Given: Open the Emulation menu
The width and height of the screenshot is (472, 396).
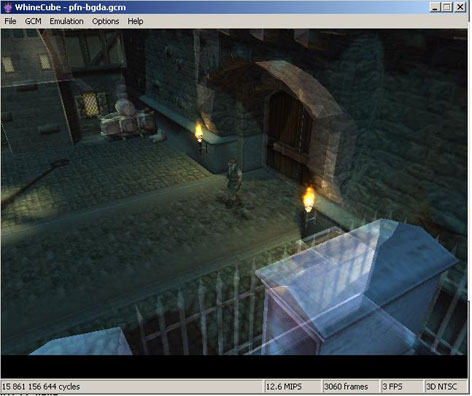Looking at the screenshot, I should [66, 21].
